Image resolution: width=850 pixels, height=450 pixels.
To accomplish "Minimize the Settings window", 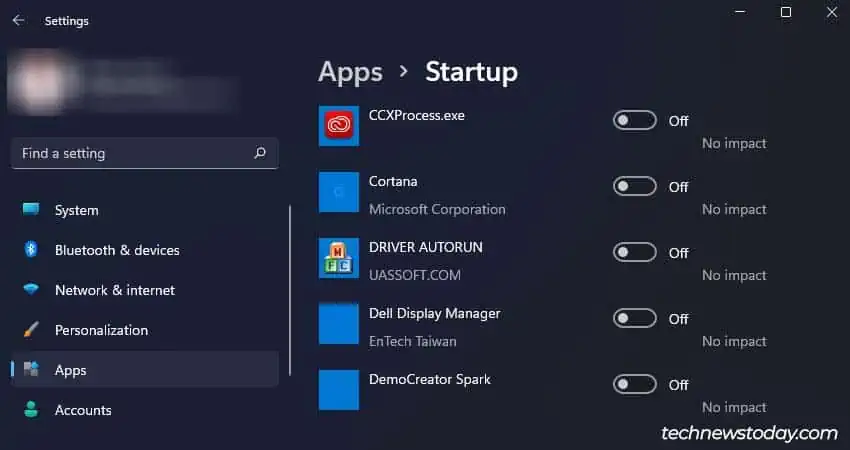I will tap(740, 12).
